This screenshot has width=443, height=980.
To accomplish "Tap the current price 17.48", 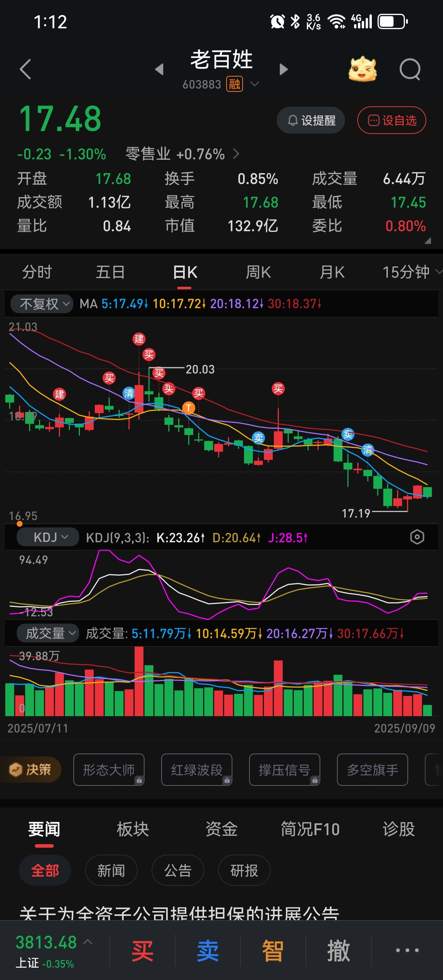I will point(61,119).
